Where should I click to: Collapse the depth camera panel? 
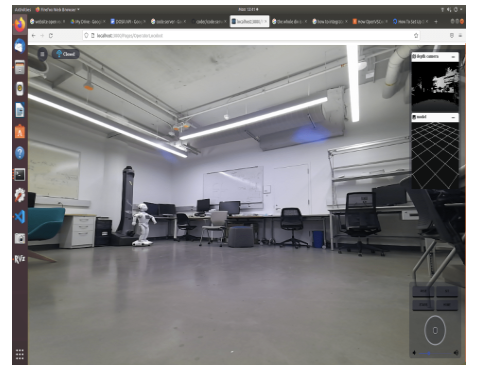pos(453,57)
